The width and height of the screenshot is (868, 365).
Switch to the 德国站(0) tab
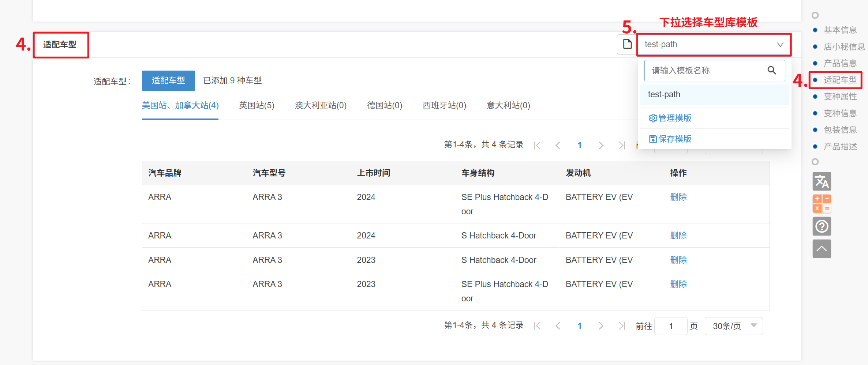coord(385,106)
